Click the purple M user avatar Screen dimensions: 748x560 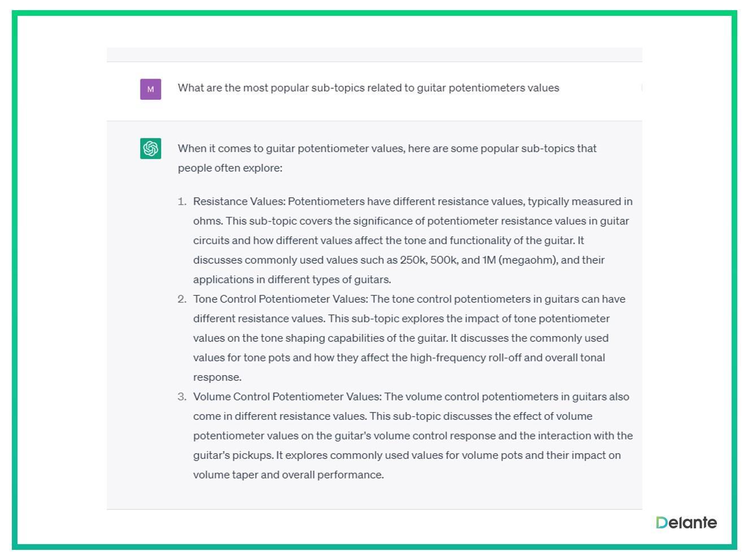(150, 89)
